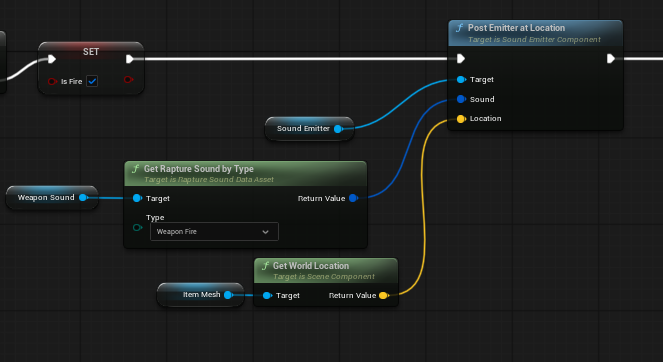The height and width of the screenshot is (362, 663).
Task: Click 'Target is Rapture Sound Data Asset' subtitle
Action: [x=208, y=179]
